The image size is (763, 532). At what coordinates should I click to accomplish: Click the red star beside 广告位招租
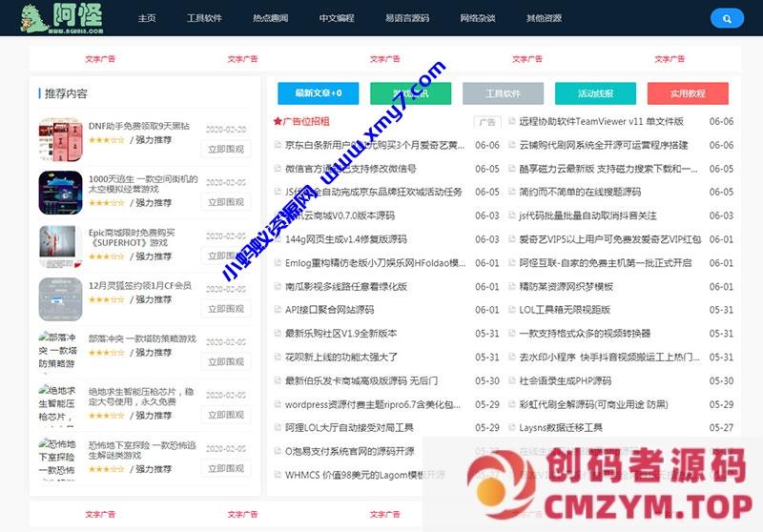coord(278,122)
